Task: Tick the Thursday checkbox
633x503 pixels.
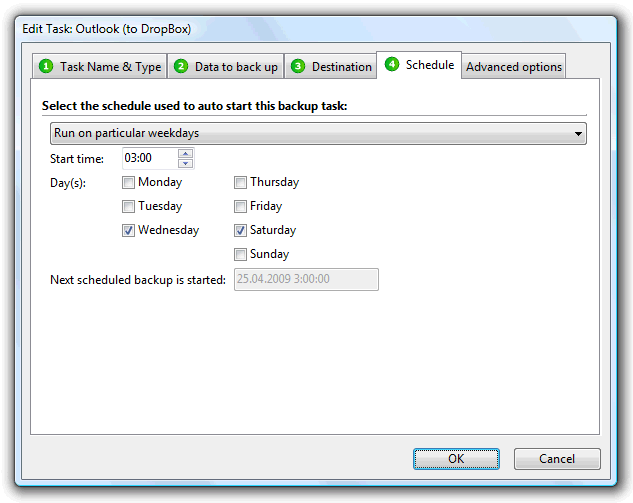Action: point(240,183)
